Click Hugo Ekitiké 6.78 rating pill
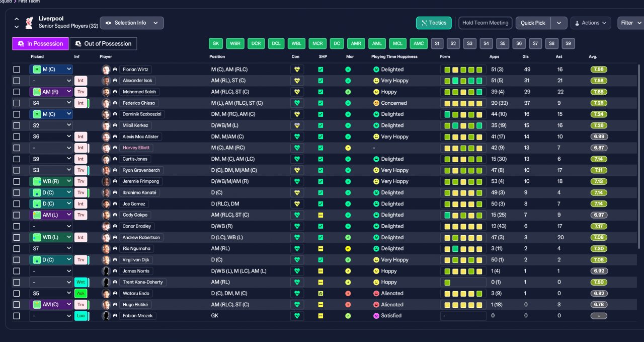Screen dimensions: 644x342 coord(599,305)
